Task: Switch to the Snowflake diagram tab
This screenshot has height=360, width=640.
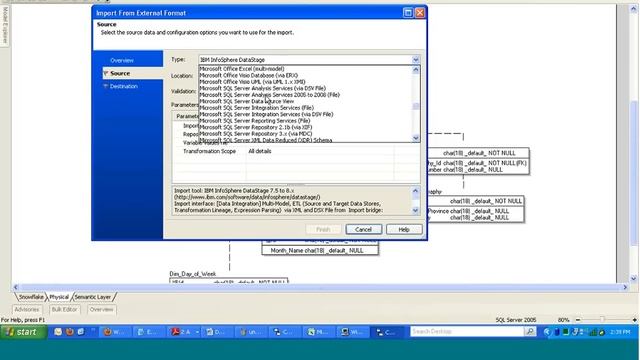Action: point(31,297)
